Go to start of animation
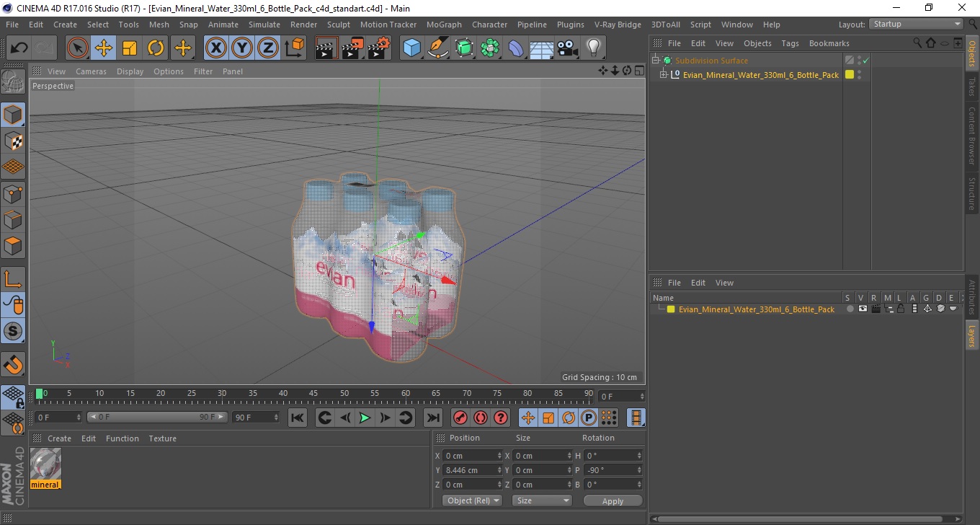This screenshot has height=525, width=980. [x=298, y=418]
